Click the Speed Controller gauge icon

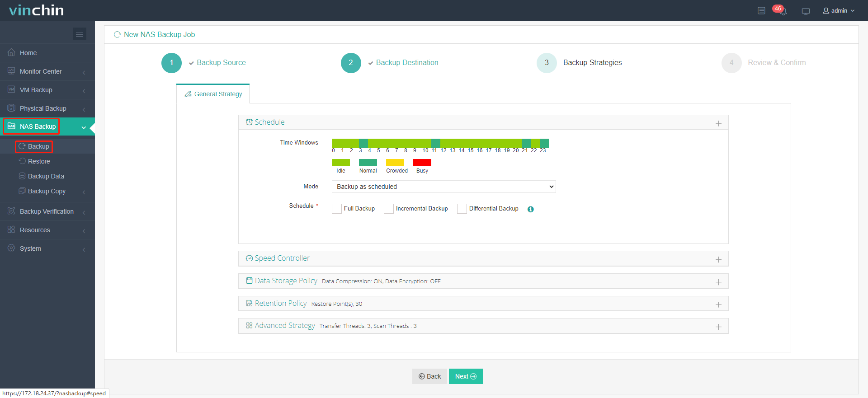tap(249, 258)
